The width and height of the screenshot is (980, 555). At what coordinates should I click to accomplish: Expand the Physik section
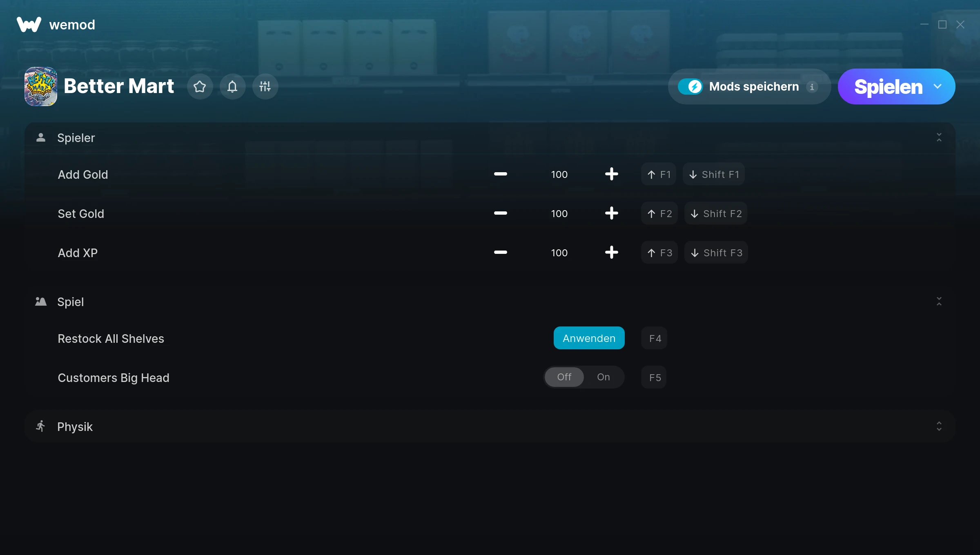(x=939, y=426)
